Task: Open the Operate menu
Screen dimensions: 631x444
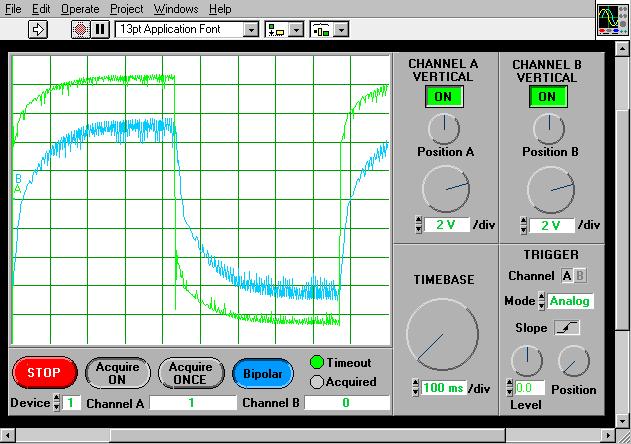Action: pyautogui.click(x=80, y=9)
